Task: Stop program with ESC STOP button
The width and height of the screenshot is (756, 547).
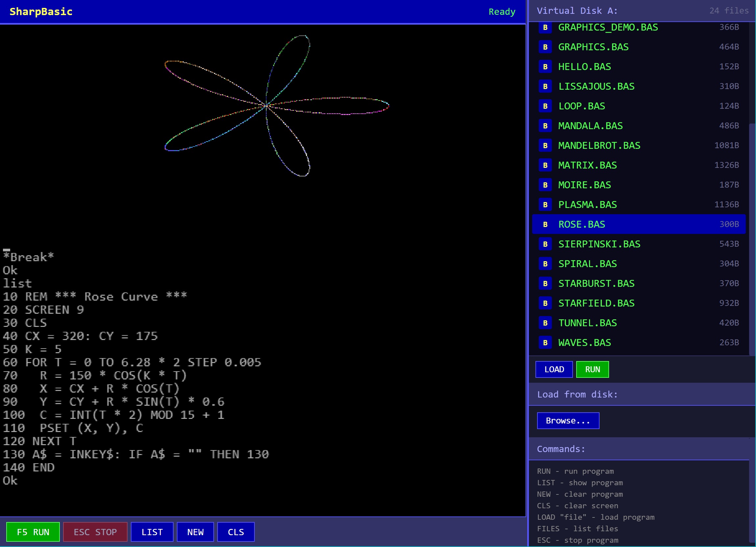Action: click(95, 532)
